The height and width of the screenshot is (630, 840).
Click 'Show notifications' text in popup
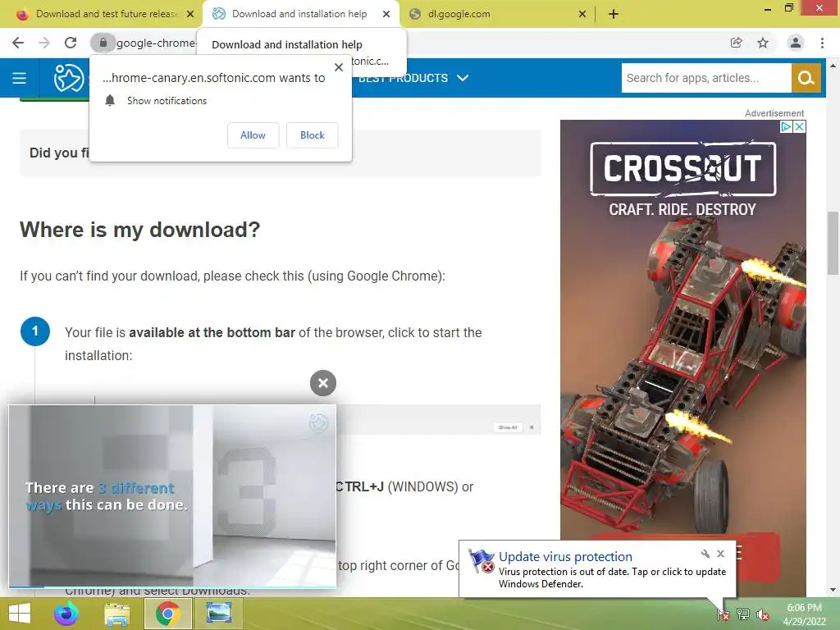pyautogui.click(x=167, y=101)
